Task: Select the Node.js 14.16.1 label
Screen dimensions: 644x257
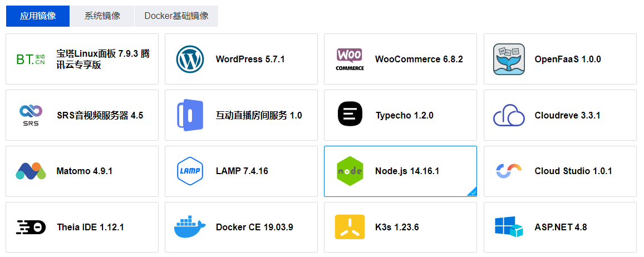Action: point(407,171)
